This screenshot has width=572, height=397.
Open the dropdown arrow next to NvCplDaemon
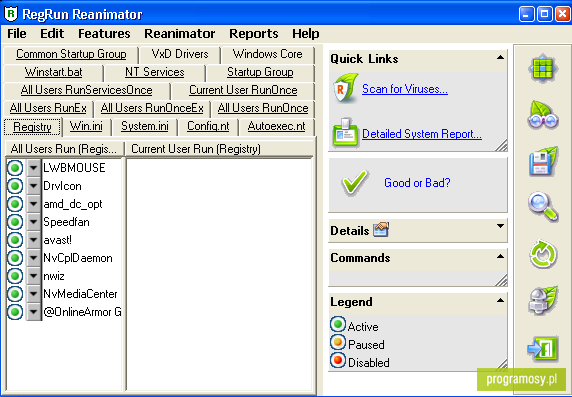point(34,258)
